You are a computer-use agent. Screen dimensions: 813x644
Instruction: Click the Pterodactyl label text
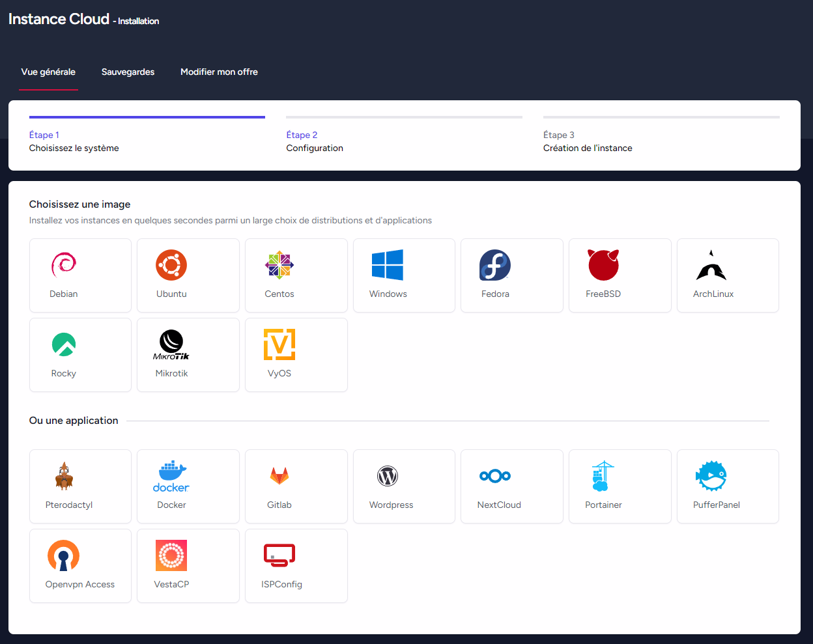coord(69,505)
